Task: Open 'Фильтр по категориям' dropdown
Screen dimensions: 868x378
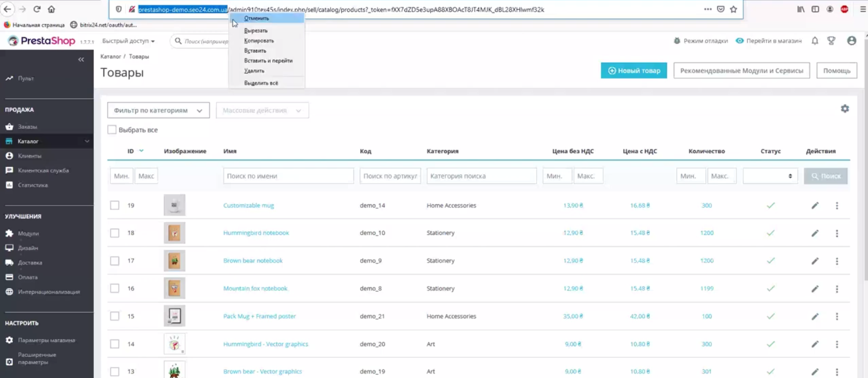Action: tap(158, 110)
